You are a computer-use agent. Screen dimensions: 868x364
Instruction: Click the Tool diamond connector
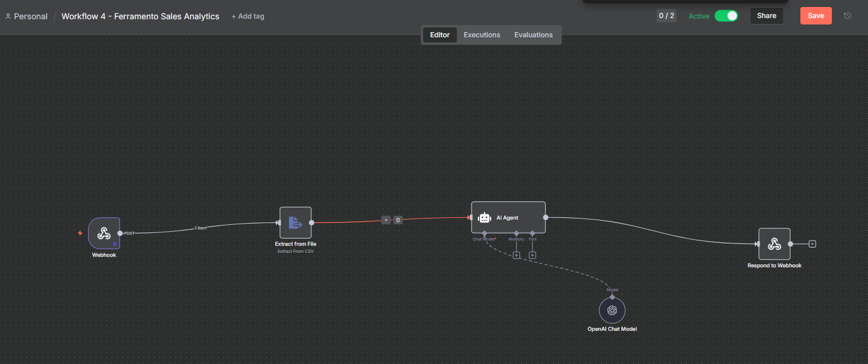(x=532, y=233)
